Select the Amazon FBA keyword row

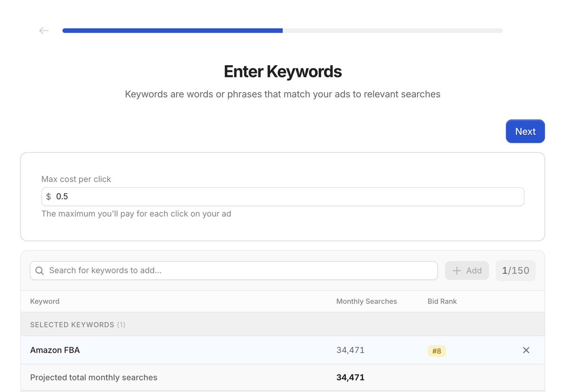click(x=283, y=350)
